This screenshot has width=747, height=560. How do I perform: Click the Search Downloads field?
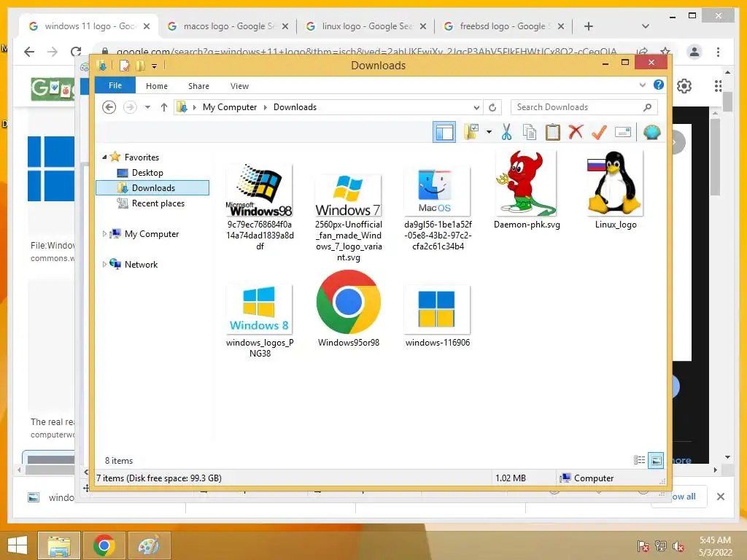click(x=584, y=107)
